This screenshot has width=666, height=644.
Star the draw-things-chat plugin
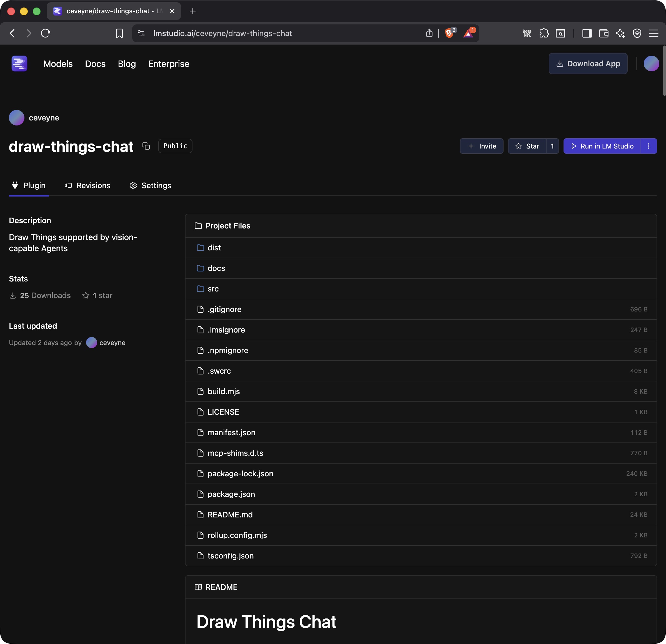point(527,146)
